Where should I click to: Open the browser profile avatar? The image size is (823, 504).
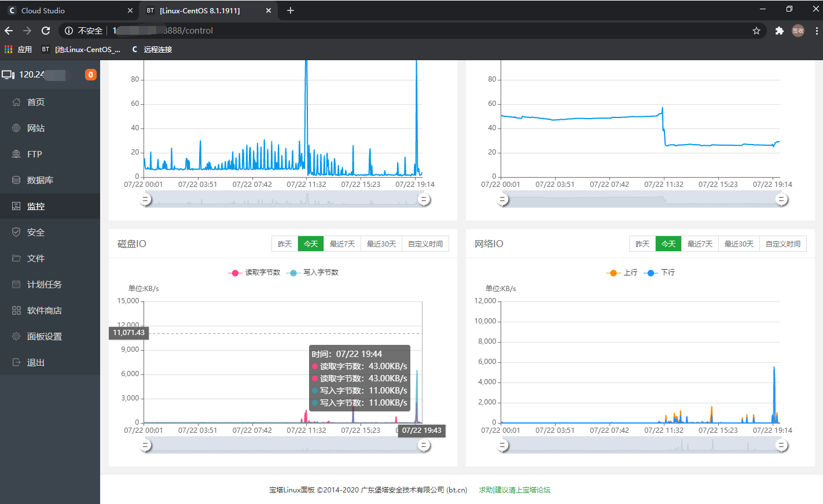pos(798,31)
